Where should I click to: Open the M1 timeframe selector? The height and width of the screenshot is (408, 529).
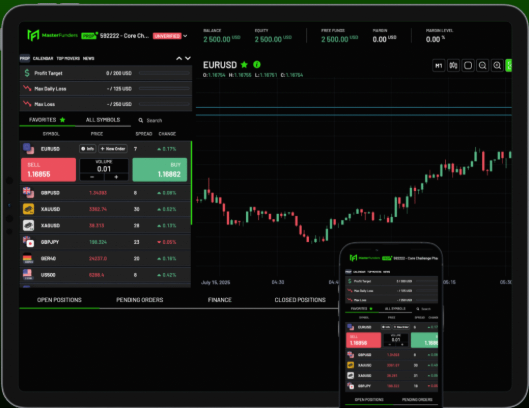click(x=439, y=65)
